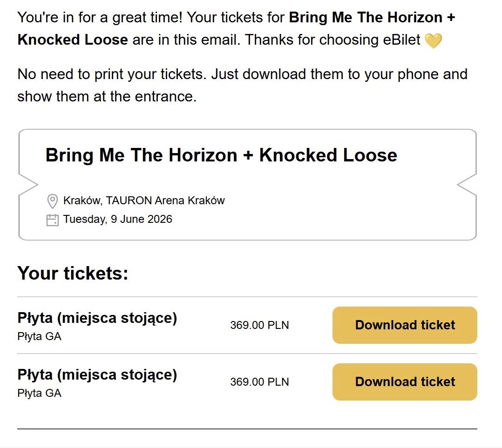This screenshot has width=502, height=448.
Task: Click the first ticket's 369.00 PLN price
Action: tap(259, 325)
